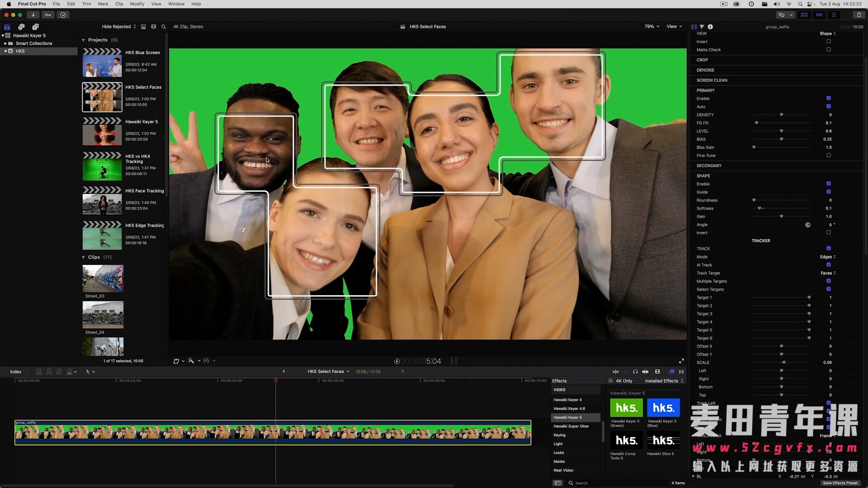The height and width of the screenshot is (488, 868).
Task: Click the Transform tool icon below viewer
Action: tap(176, 361)
